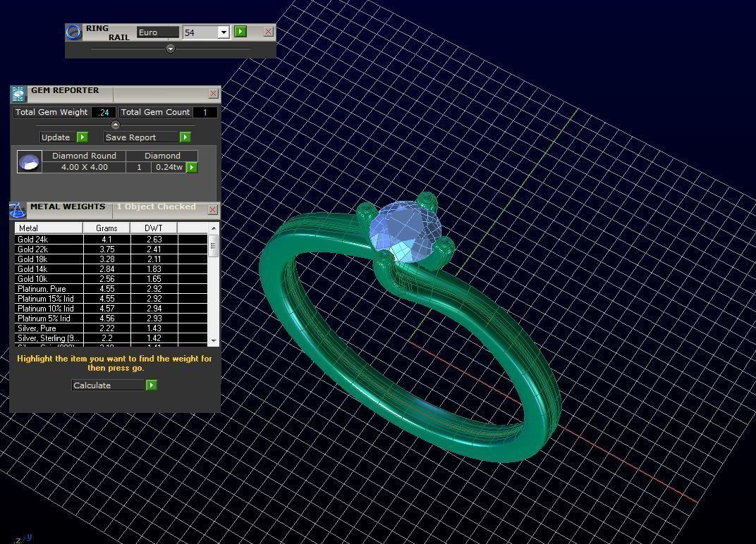Click green arrow beside 0.24tw
This screenshot has width=756, height=544.
point(192,167)
